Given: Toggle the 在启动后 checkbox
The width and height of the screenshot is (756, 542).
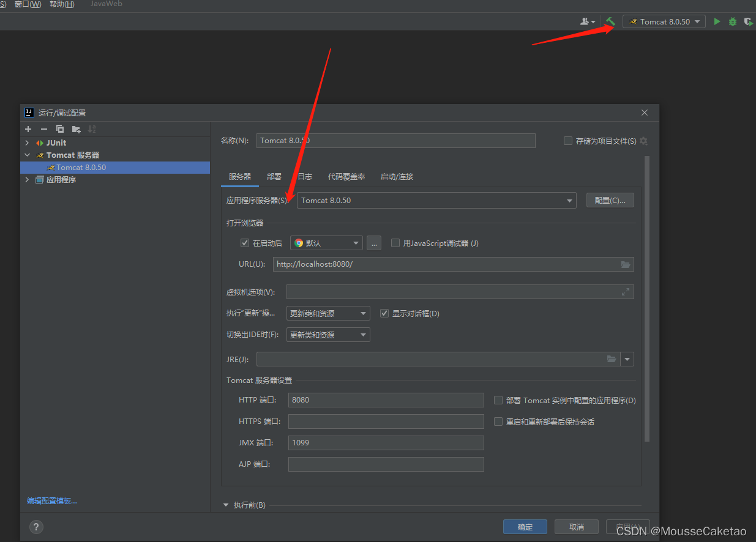Looking at the screenshot, I should point(245,243).
